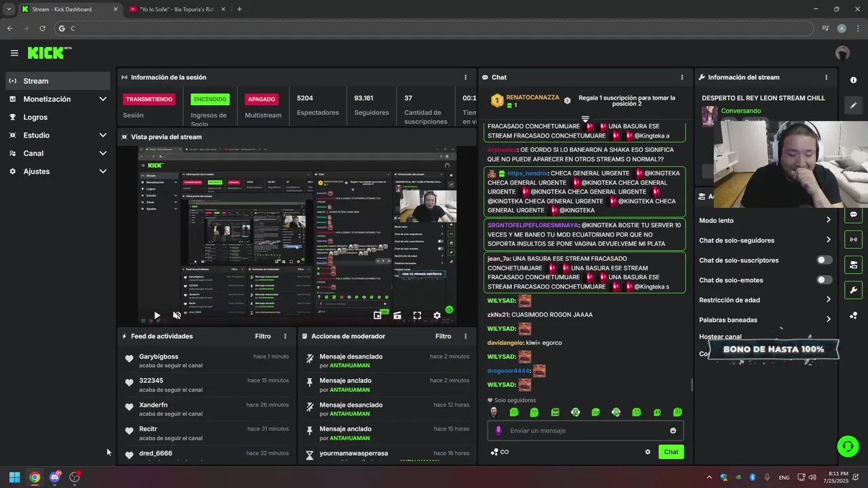868x488 pixels.
Task: Toggle Chat de solo-emotes switch
Action: (824, 280)
